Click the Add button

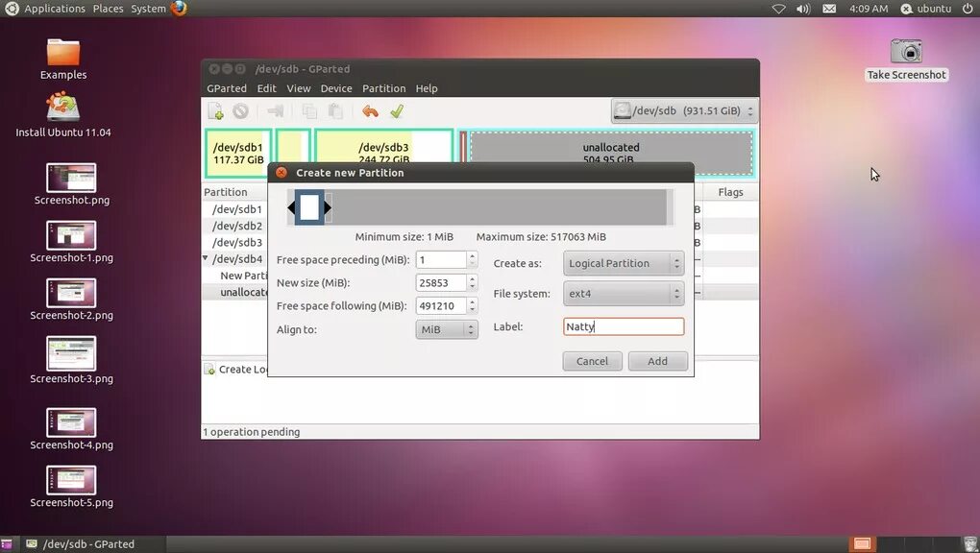tap(657, 361)
